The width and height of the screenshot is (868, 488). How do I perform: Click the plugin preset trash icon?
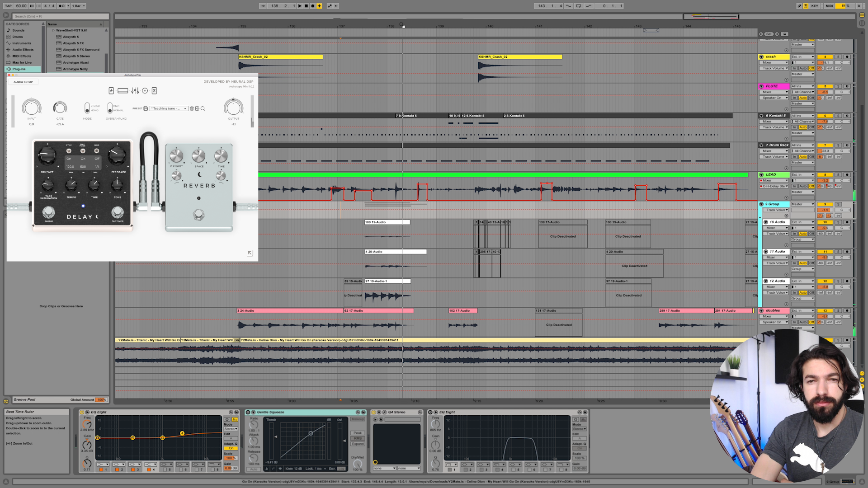coord(192,108)
